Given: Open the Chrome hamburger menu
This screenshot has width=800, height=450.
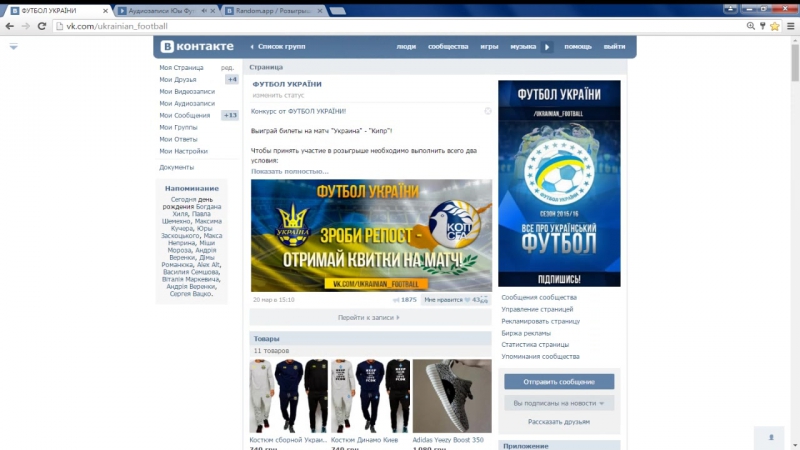Looking at the screenshot, I should click(790, 26).
